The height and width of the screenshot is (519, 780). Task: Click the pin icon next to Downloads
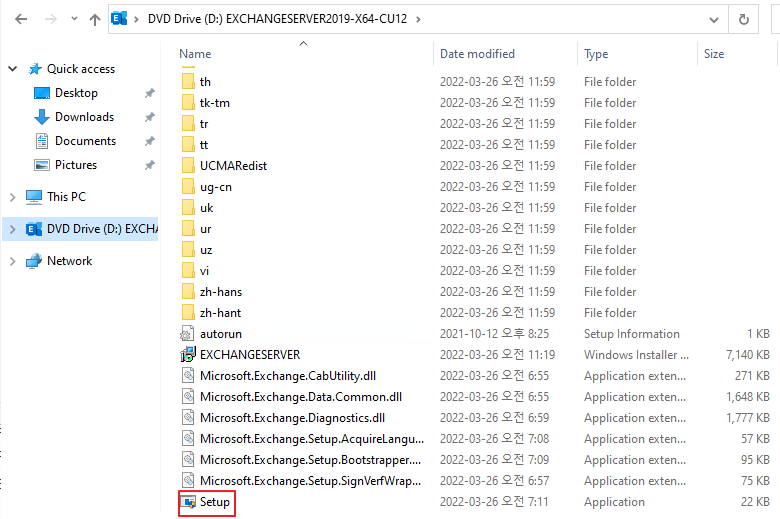(x=150, y=117)
